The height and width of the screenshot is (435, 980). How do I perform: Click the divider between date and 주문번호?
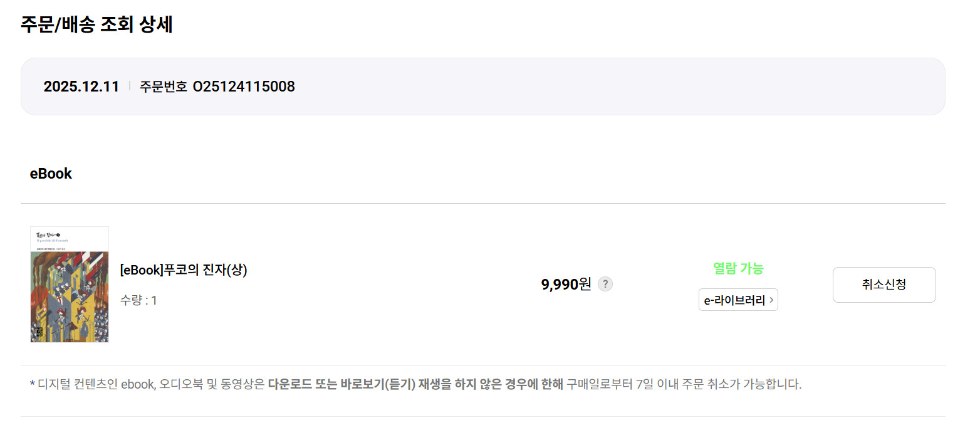(x=130, y=86)
